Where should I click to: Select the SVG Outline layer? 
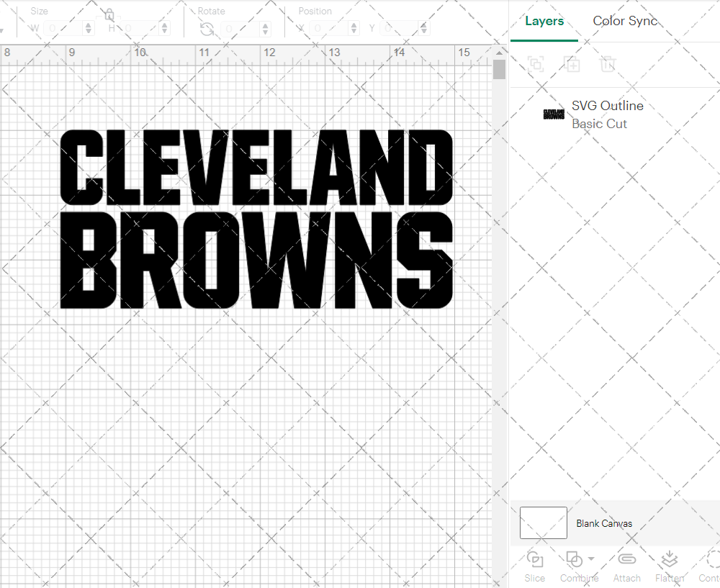click(x=607, y=114)
